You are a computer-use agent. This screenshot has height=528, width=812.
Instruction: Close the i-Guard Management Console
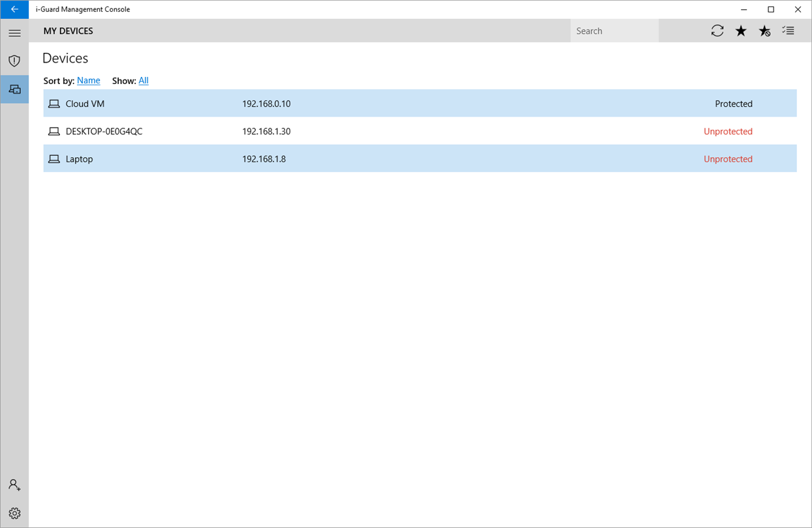[x=798, y=9]
